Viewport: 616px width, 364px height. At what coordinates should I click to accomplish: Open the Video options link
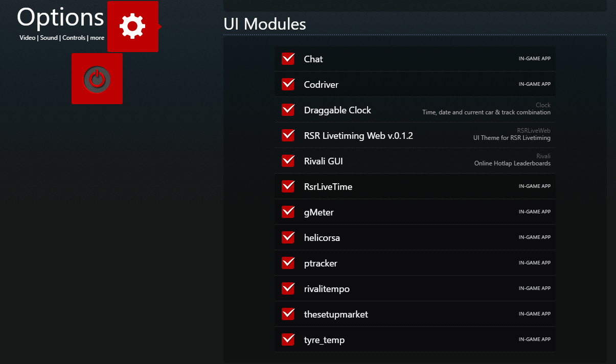pyautogui.click(x=28, y=38)
